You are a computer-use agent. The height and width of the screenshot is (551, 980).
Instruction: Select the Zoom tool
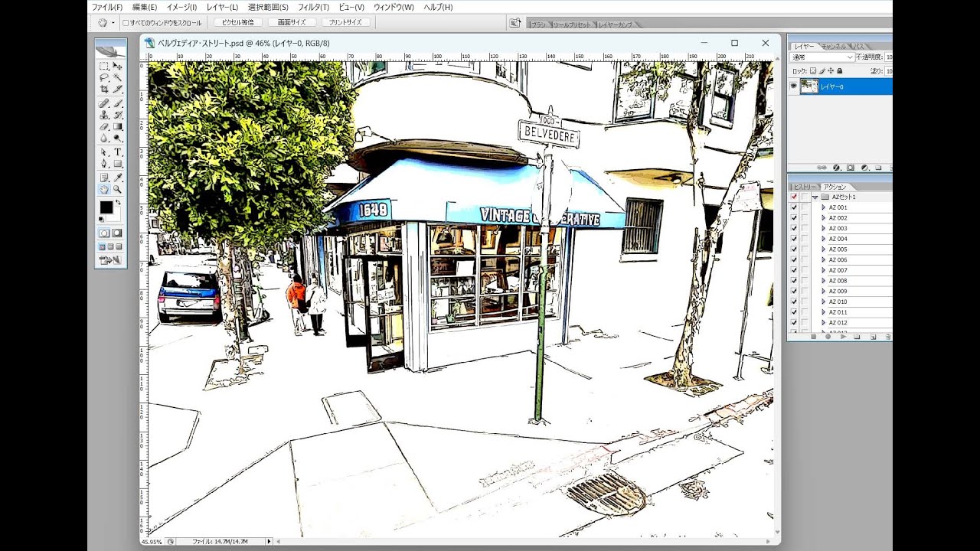pos(118,188)
